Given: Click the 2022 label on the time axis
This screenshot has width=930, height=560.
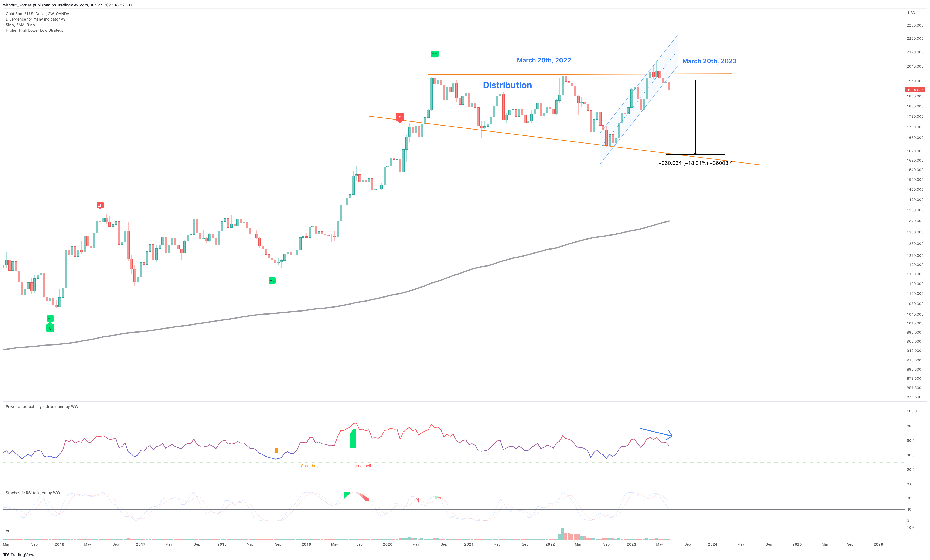Looking at the screenshot, I should 550,544.
